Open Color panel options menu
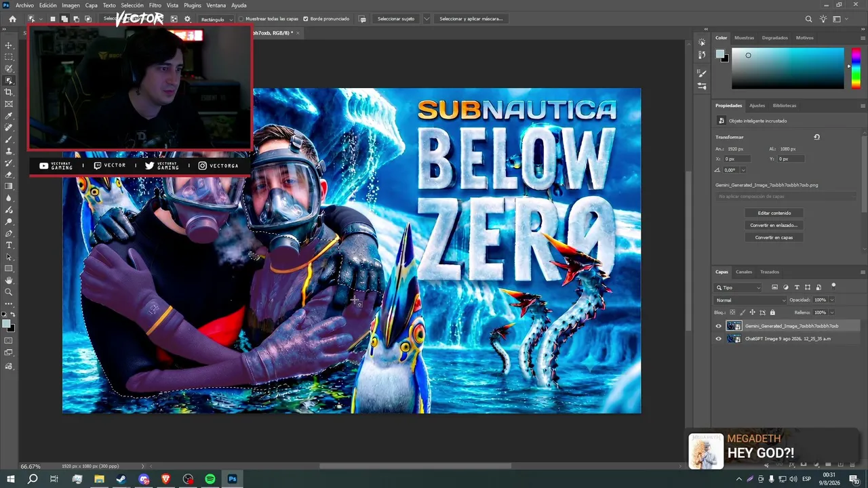868x488 pixels. tap(863, 38)
